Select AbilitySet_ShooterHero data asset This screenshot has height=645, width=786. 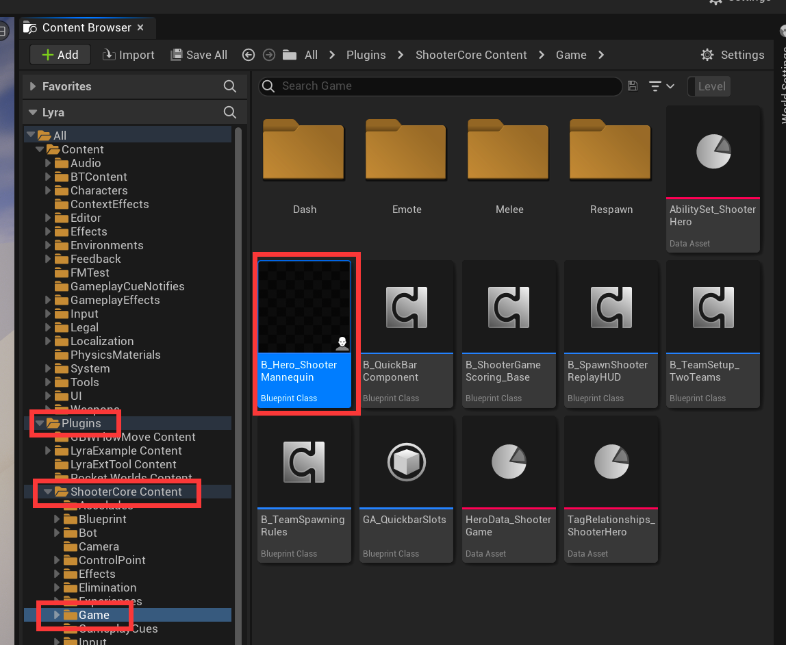tap(713, 179)
